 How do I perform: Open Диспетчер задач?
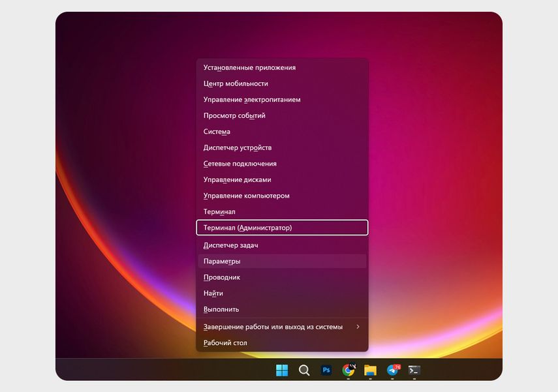(282, 245)
